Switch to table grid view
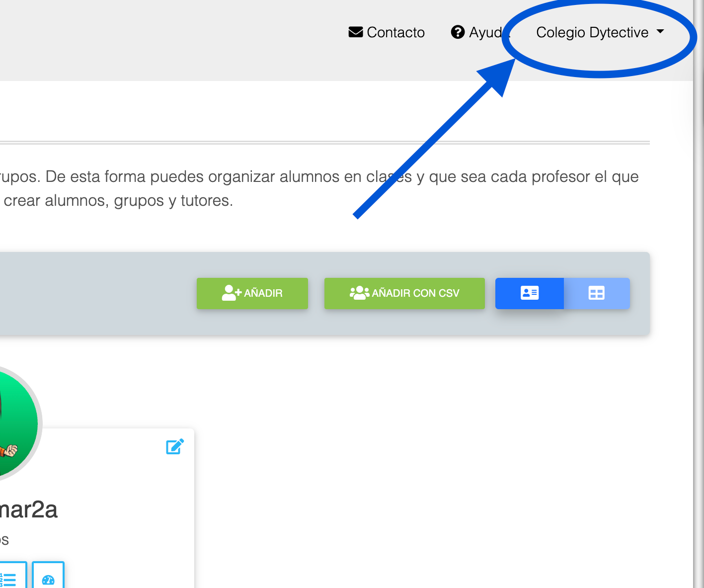 pos(597,293)
